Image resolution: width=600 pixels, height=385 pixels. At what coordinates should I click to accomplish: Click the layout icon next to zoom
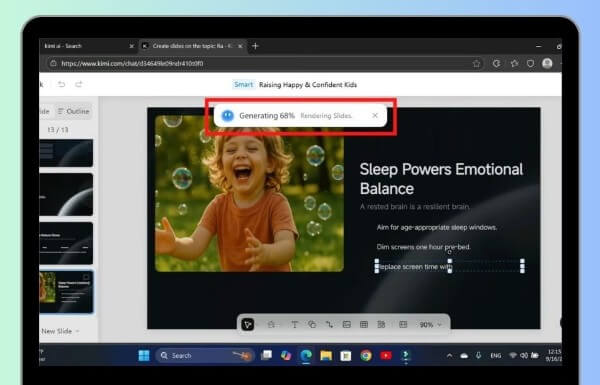(403, 325)
